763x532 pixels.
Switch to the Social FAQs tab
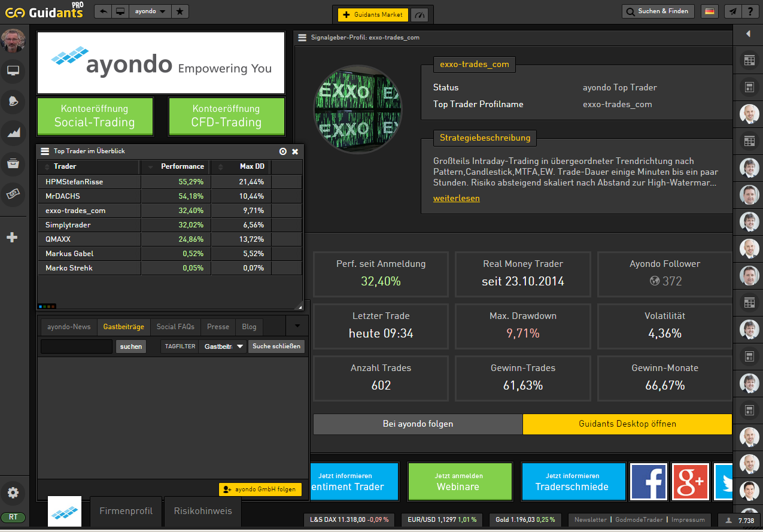175,327
